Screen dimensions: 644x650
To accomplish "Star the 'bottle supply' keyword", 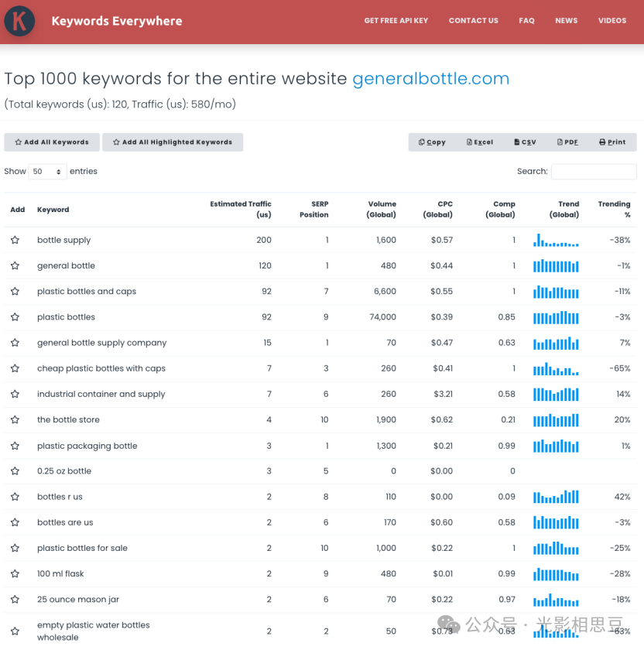I will [x=15, y=240].
